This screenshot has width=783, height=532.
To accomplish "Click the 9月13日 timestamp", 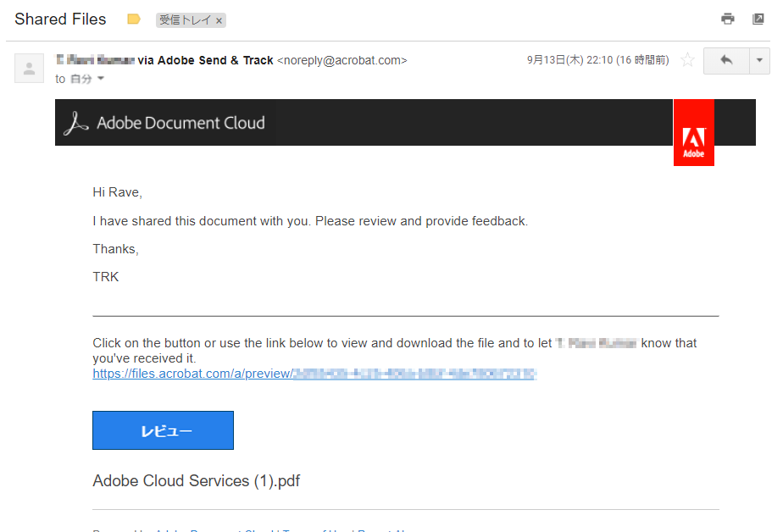I will click(597, 60).
